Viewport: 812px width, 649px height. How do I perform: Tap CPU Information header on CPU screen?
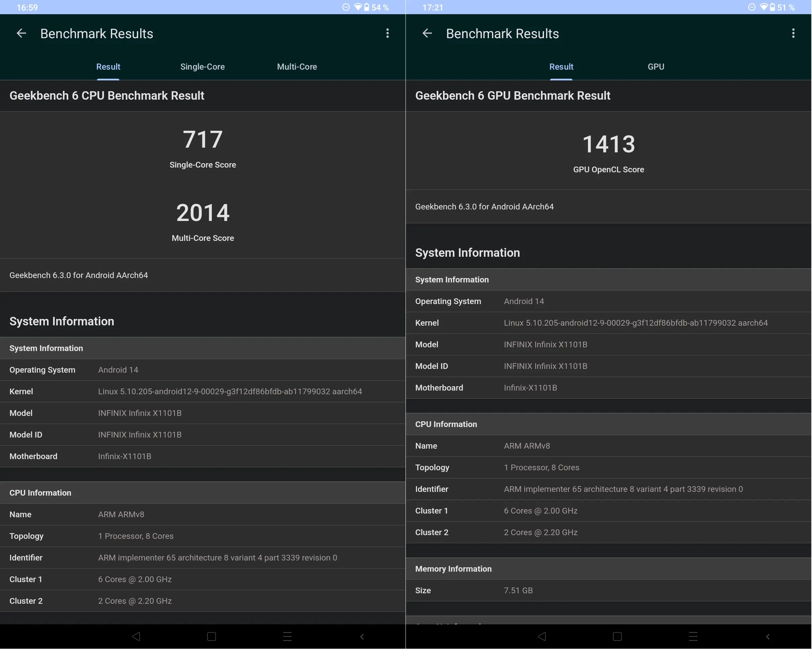coord(203,493)
